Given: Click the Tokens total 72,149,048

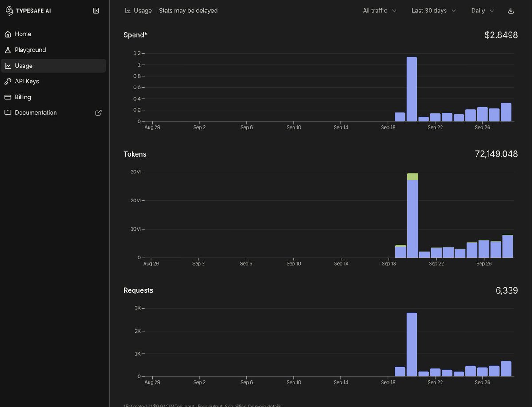Looking at the screenshot, I should pyautogui.click(x=496, y=154).
